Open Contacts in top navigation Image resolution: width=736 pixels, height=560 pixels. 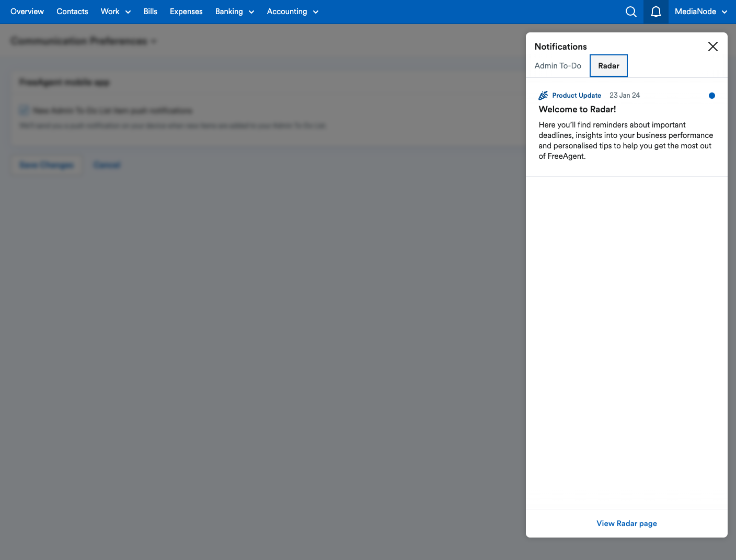tap(72, 11)
